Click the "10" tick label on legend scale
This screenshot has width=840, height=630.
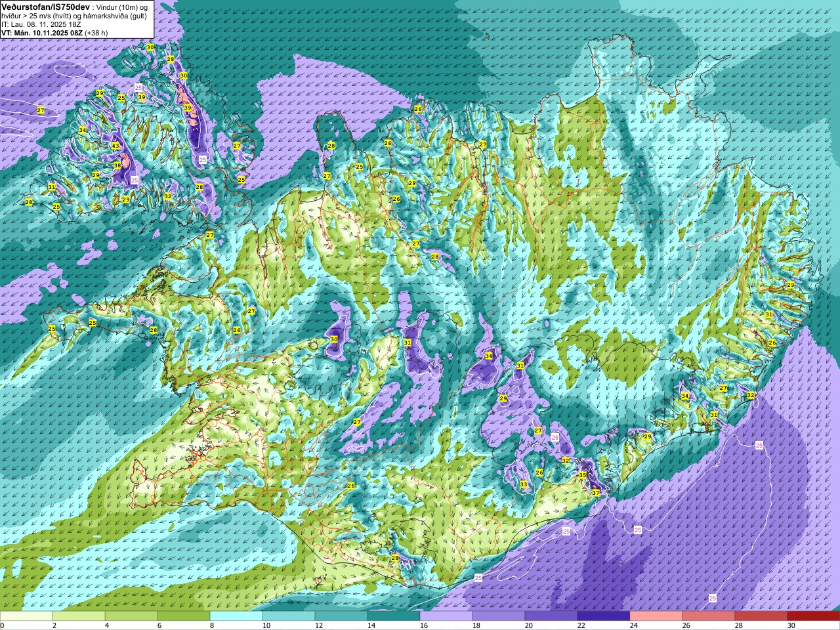click(266, 625)
